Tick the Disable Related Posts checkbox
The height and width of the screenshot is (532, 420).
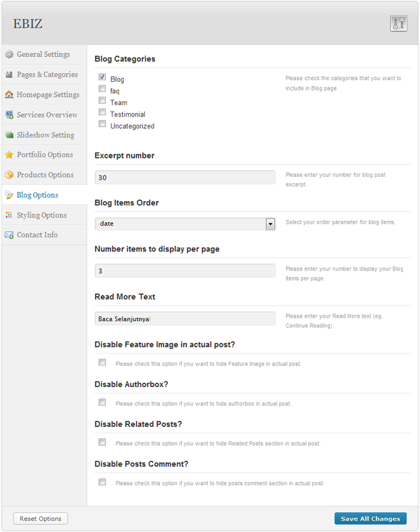coord(102,442)
